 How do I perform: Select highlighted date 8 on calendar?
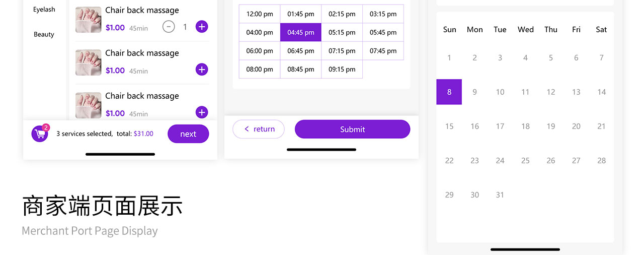(449, 92)
